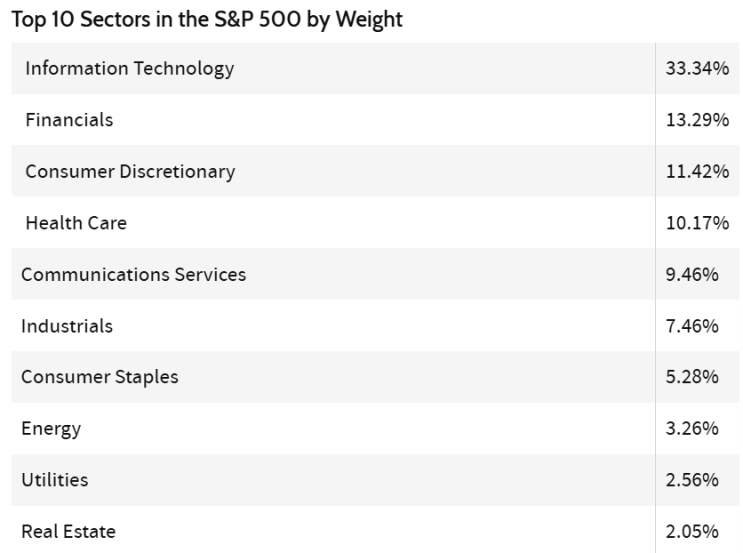This screenshot has width=743, height=553.
Task: Select the Financials sector name
Action: tap(69, 120)
